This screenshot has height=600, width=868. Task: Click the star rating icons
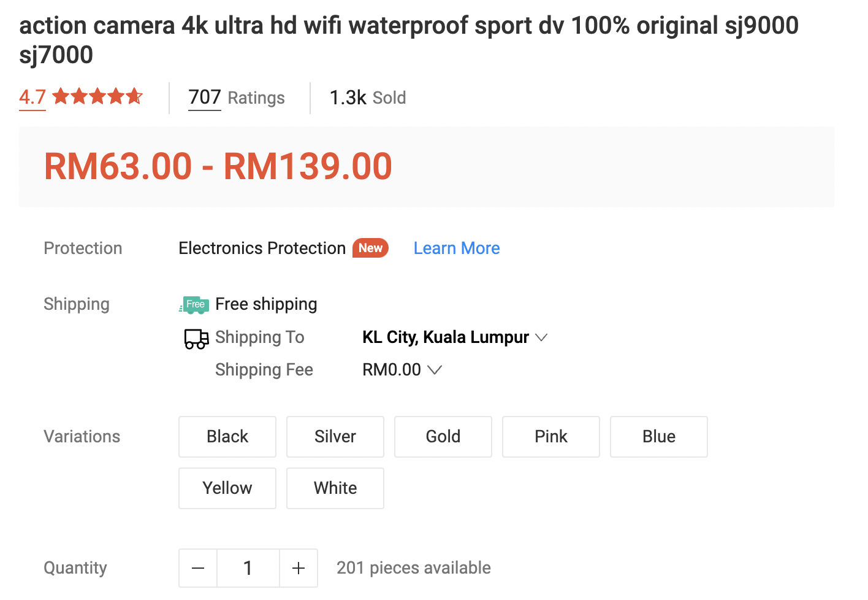tap(97, 97)
